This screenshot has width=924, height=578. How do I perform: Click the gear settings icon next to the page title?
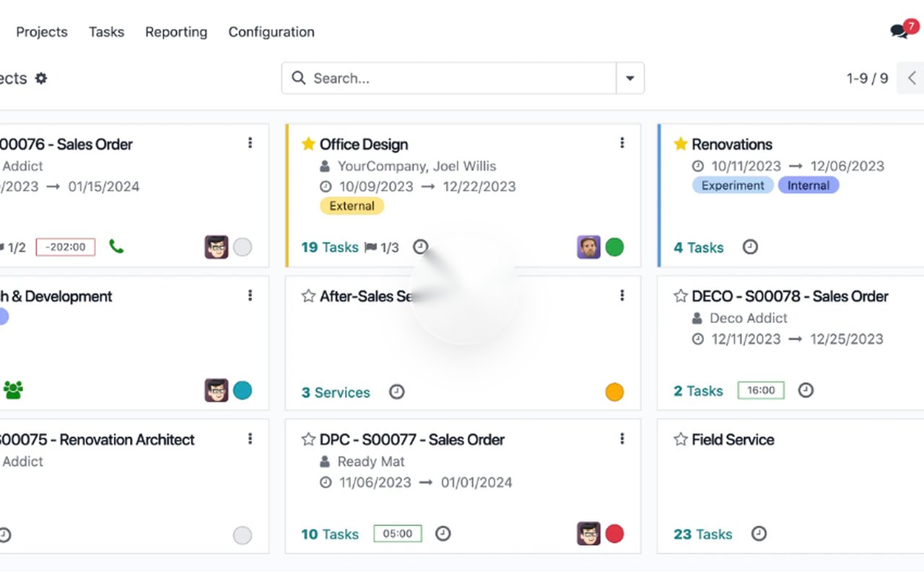pos(41,78)
